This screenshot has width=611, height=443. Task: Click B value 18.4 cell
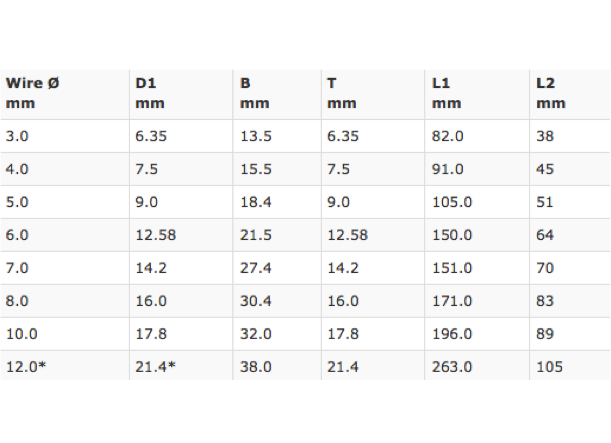pyautogui.click(x=255, y=202)
